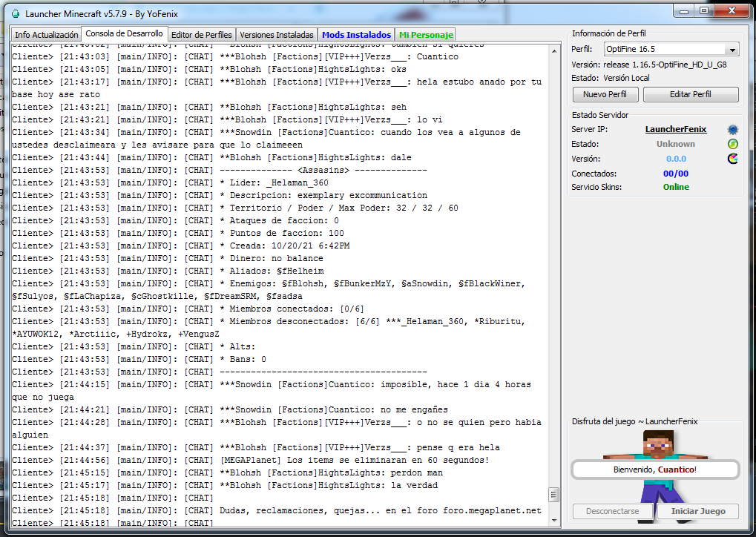756x537 pixels.
Task: Open the LauncherFenix server IP link
Action: pyautogui.click(x=675, y=130)
